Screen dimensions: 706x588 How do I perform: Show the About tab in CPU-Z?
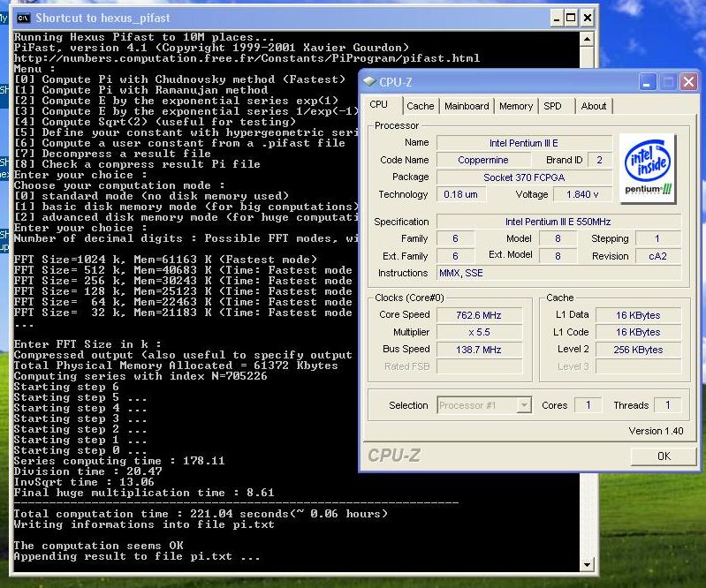[594, 106]
